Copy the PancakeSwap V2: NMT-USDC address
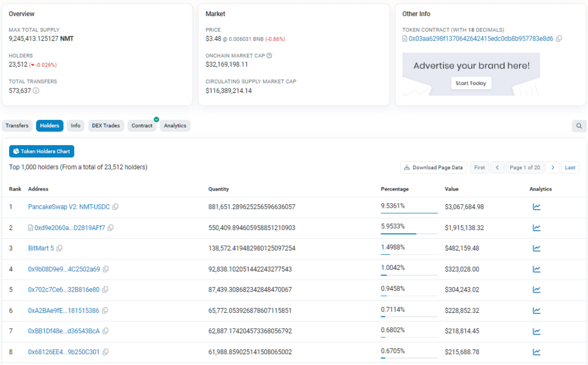 pyautogui.click(x=115, y=207)
